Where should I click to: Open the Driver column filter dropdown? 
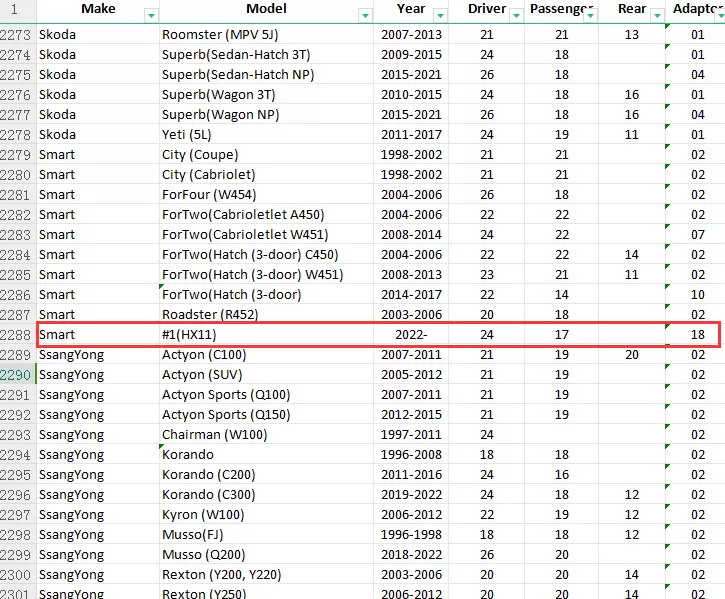(x=516, y=16)
